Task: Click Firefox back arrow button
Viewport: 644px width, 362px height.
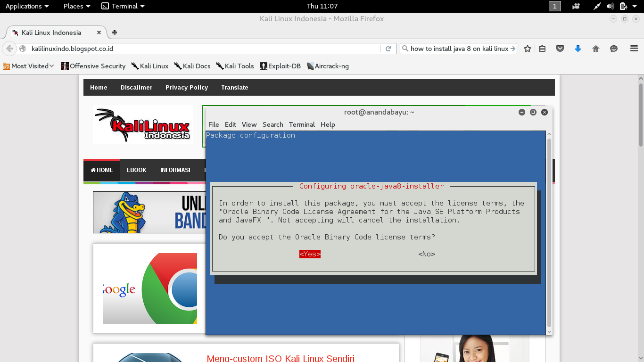Action: click(9, 49)
